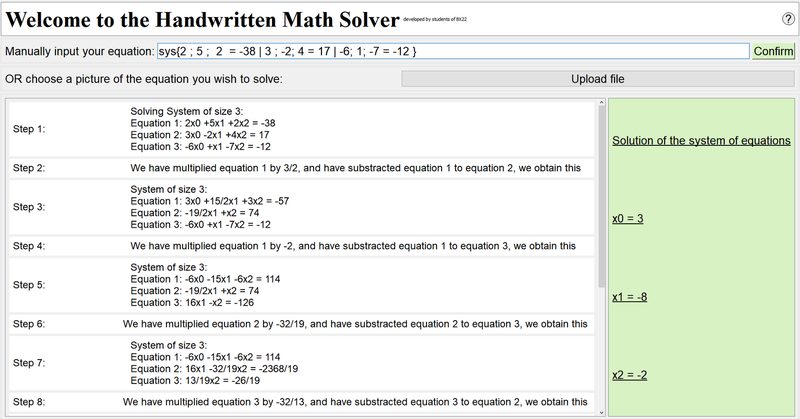The width and height of the screenshot is (800, 419).
Task: Select the 'Solution of the system of equations' heading
Action: pos(701,140)
